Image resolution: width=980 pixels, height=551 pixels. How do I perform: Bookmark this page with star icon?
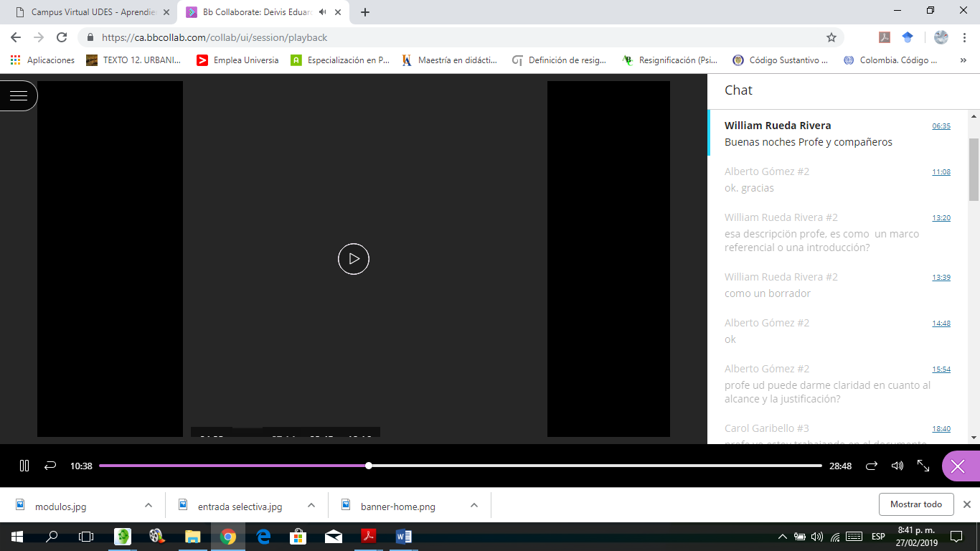click(x=831, y=37)
